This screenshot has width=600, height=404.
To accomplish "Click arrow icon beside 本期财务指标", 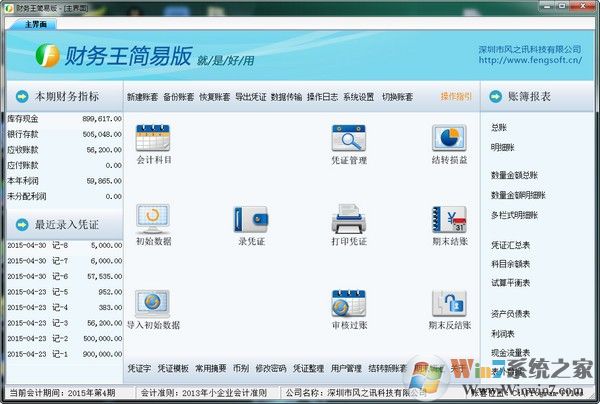I will 22,96.
